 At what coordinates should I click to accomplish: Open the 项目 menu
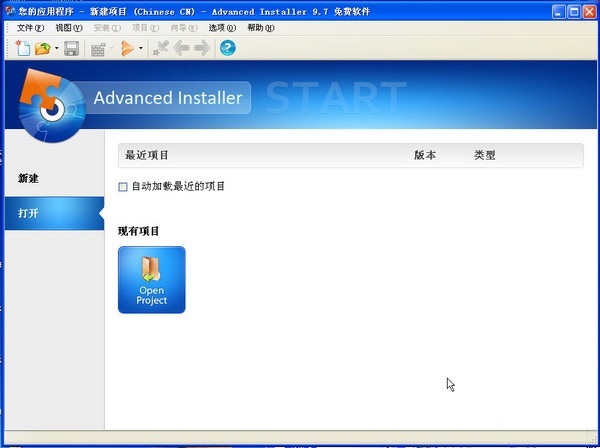tap(145, 28)
